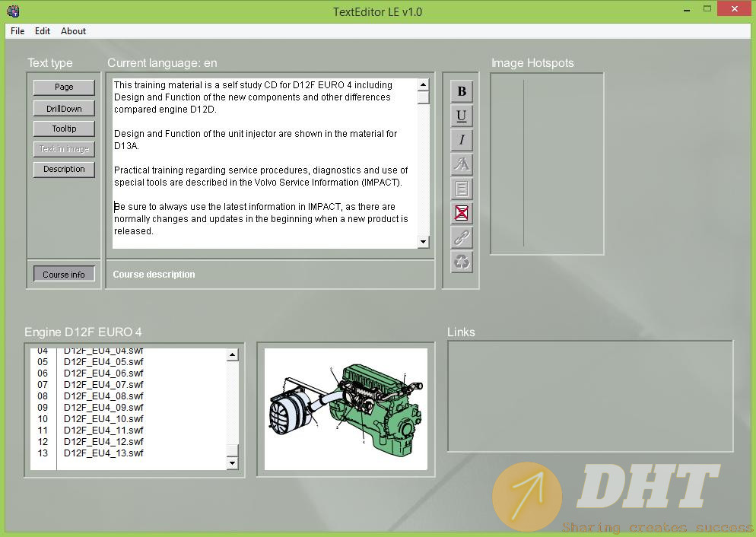
Task: Click scroll up arrow of text editor
Action: point(424,85)
